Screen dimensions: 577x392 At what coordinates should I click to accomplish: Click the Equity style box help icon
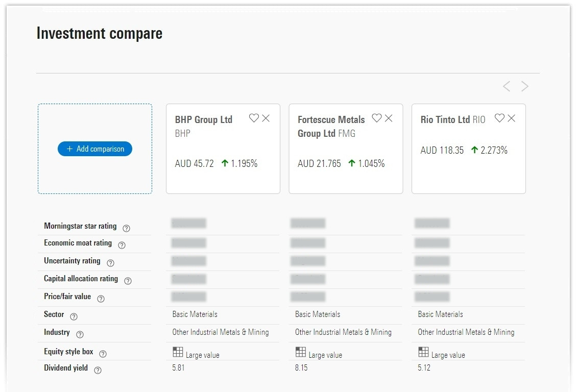click(102, 352)
